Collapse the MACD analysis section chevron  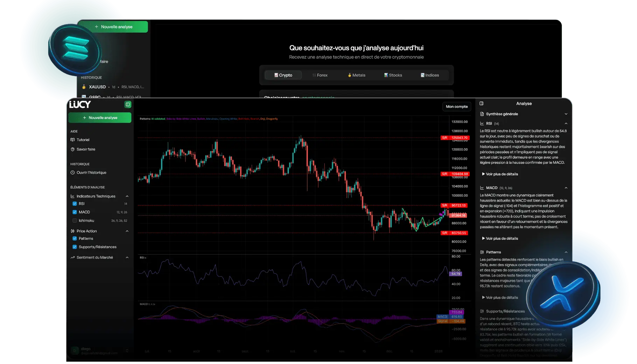tap(566, 188)
